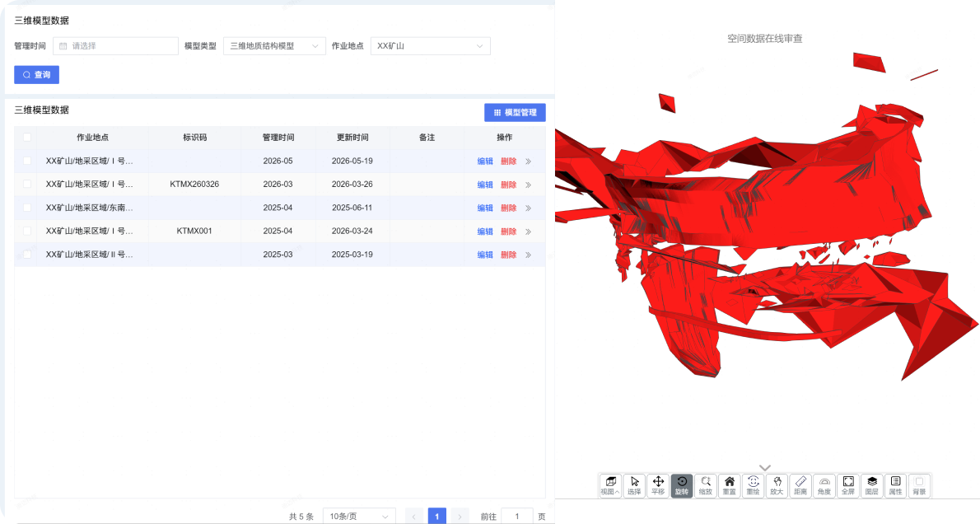Select the 选择 pointer tool
Viewport: 980px width, 524px height.
(x=634, y=485)
